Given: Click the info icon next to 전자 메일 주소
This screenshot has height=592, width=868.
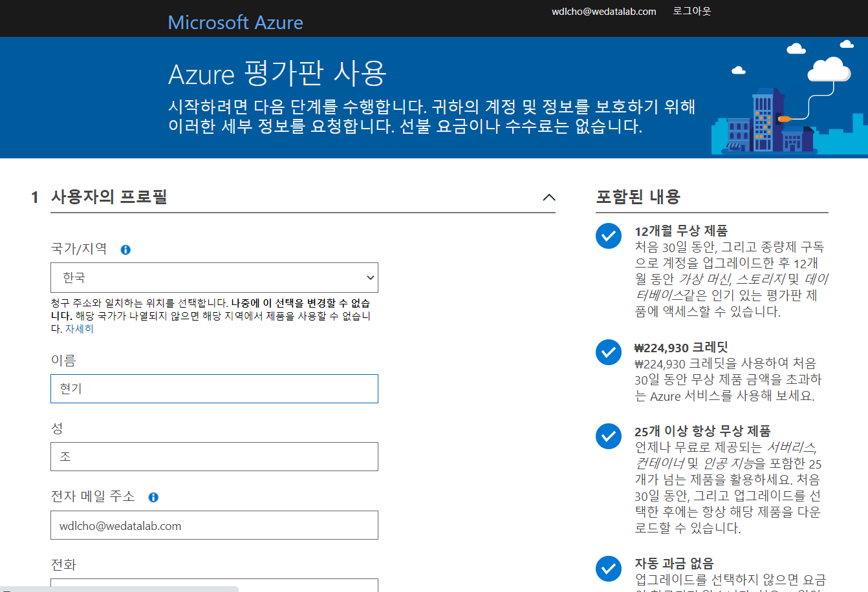Looking at the screenshot, I should [x=153, y=497].
